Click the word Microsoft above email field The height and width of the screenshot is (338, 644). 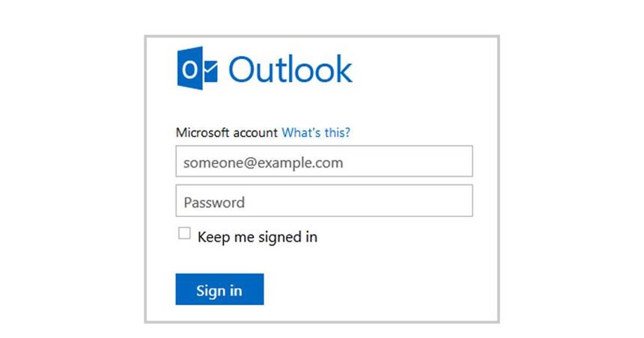200,133
